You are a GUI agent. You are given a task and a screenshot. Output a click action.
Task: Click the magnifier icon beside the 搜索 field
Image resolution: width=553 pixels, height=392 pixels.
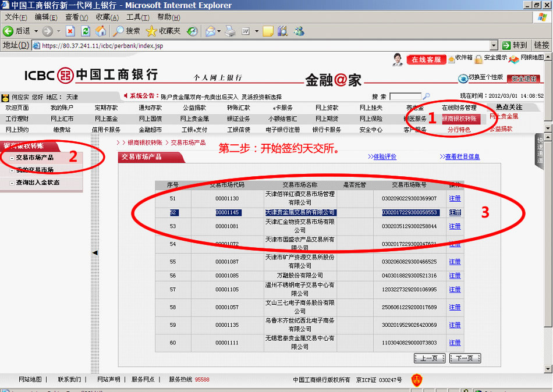tap(426, 96)
